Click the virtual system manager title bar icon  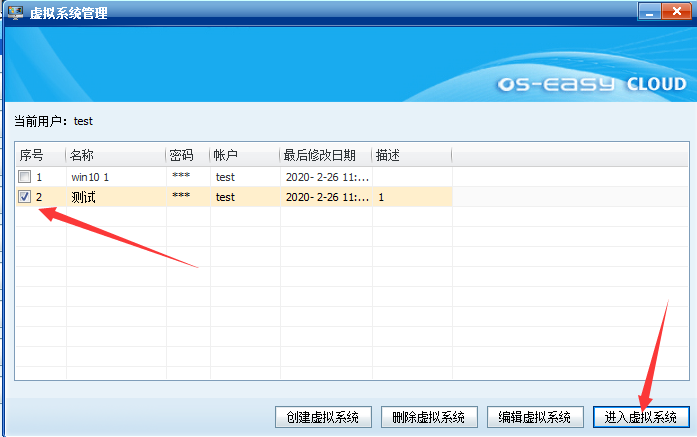click(x=16, y=13)
